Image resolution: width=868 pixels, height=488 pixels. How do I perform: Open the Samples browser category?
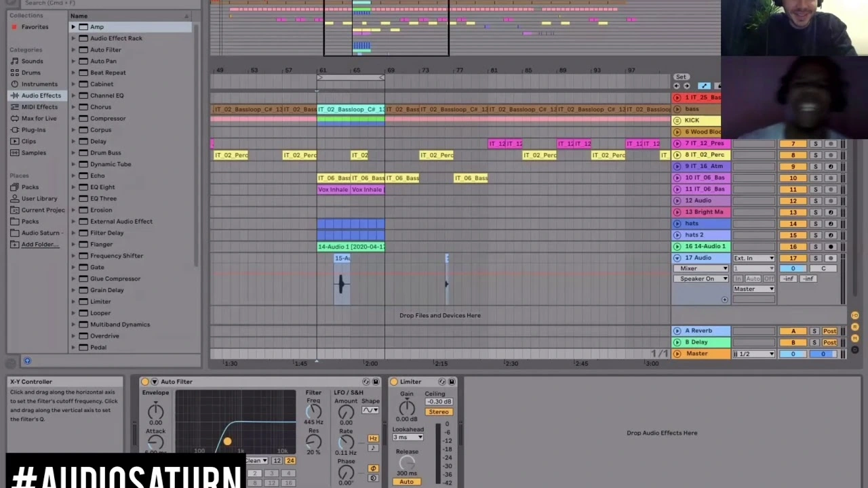tap(34, 152)
